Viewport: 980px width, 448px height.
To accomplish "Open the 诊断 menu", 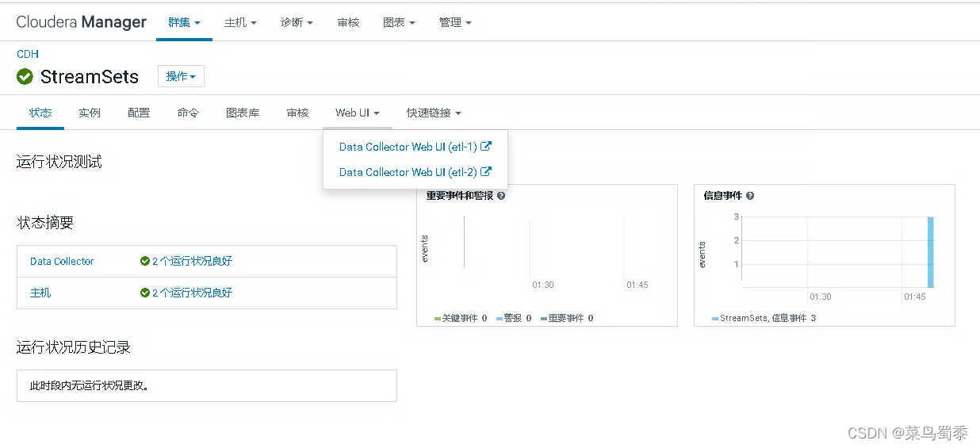I will [297, 22].
